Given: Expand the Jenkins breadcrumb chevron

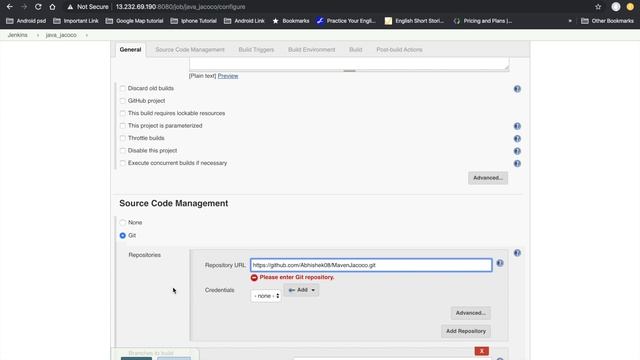Looking at the screenshot, I should pyautogui.click(x=38, y=35).
